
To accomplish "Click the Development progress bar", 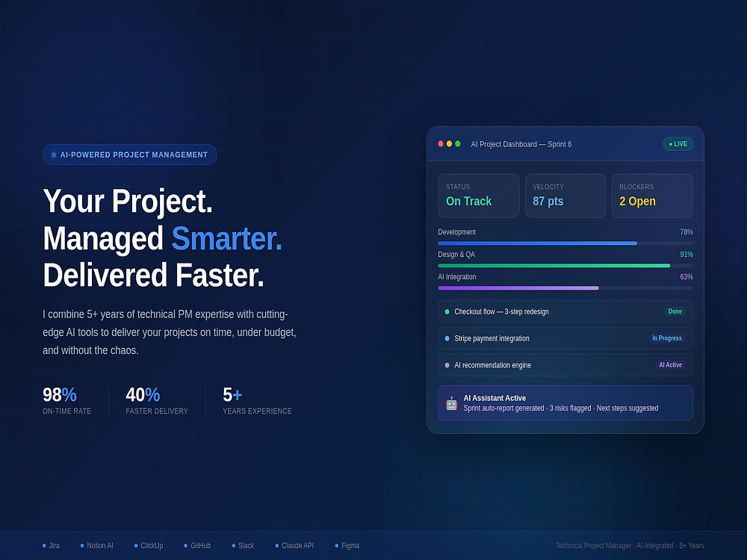I will click(x=565, y=243).
